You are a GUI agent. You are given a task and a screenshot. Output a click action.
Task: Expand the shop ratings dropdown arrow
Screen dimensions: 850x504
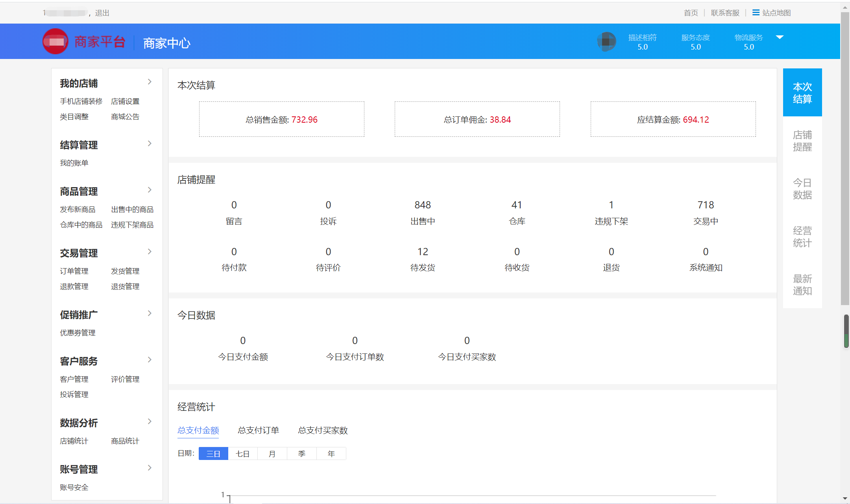(x=780, y=37)
